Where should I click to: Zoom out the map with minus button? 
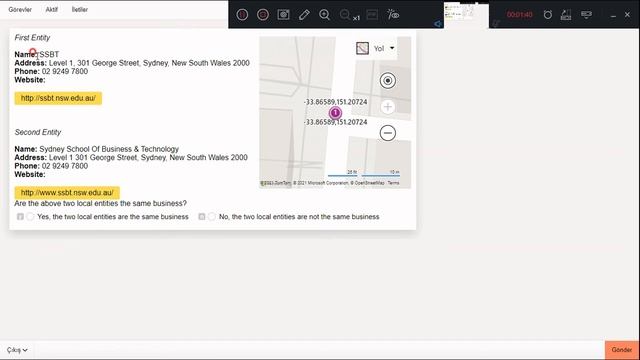[x=388, y=133]
